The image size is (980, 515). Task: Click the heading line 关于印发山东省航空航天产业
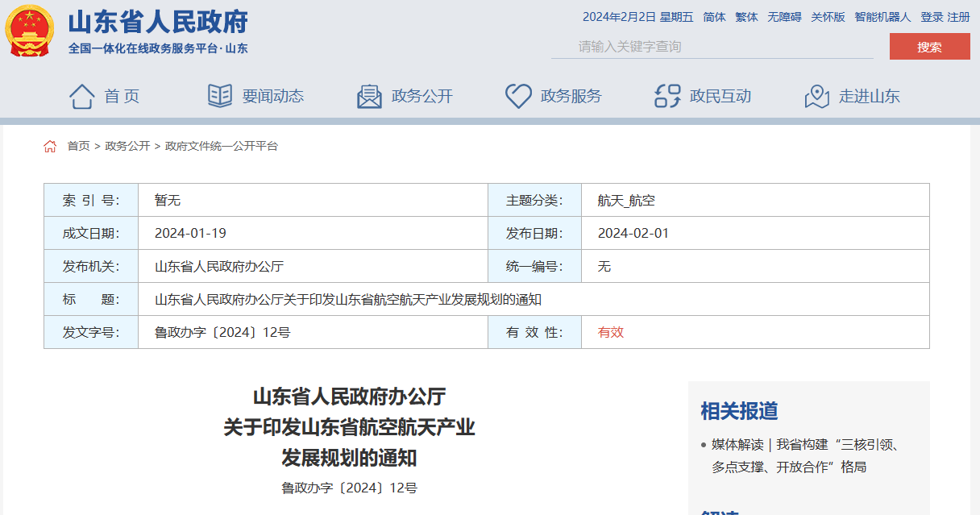coord(349,427)
